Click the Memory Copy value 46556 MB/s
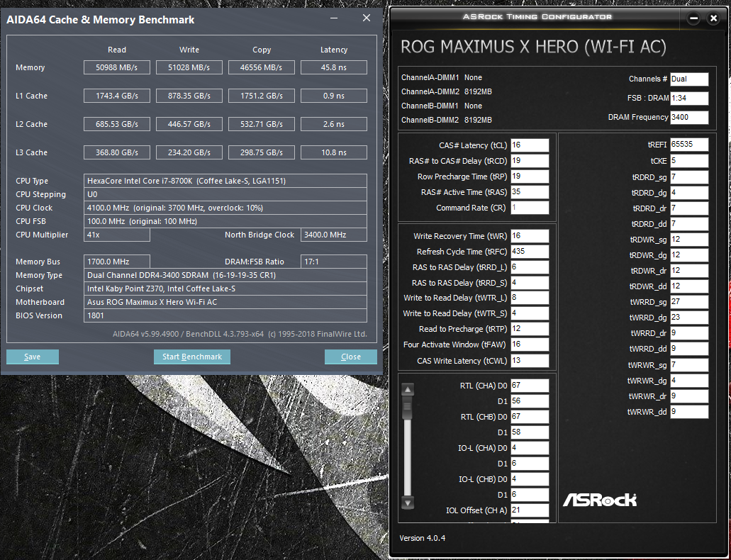 261,67
